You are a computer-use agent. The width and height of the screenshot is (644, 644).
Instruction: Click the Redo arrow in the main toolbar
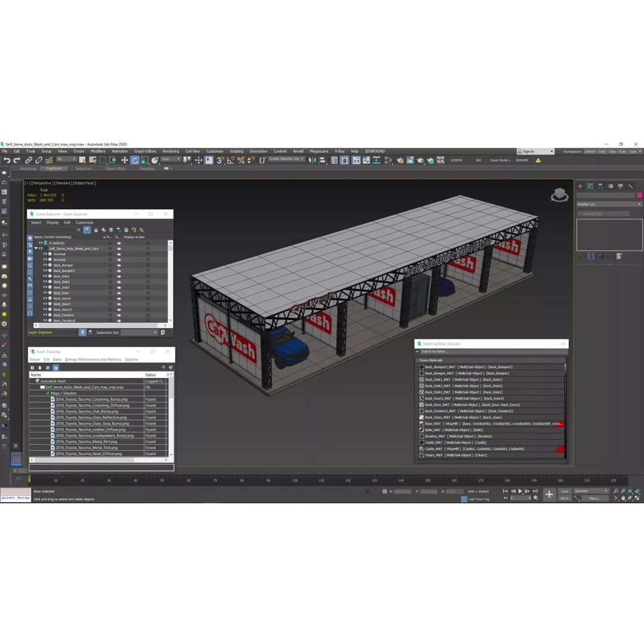pyautogui.click(x=17, y=160)
